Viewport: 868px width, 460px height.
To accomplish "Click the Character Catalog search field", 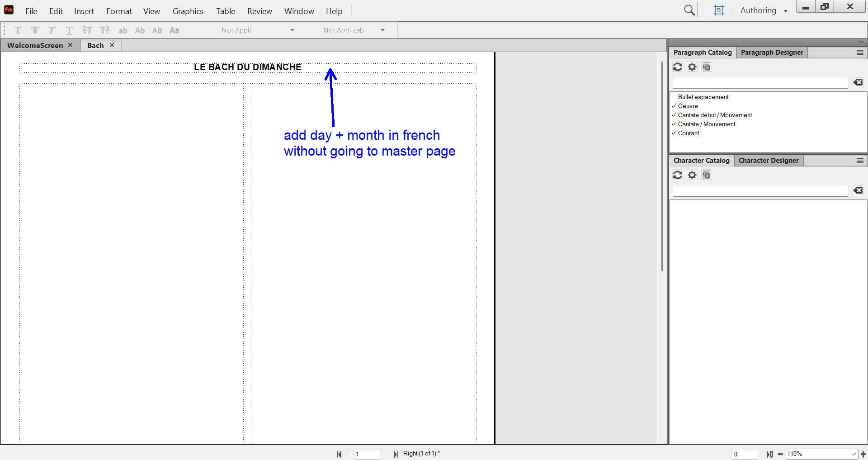I will pos(760,190).
